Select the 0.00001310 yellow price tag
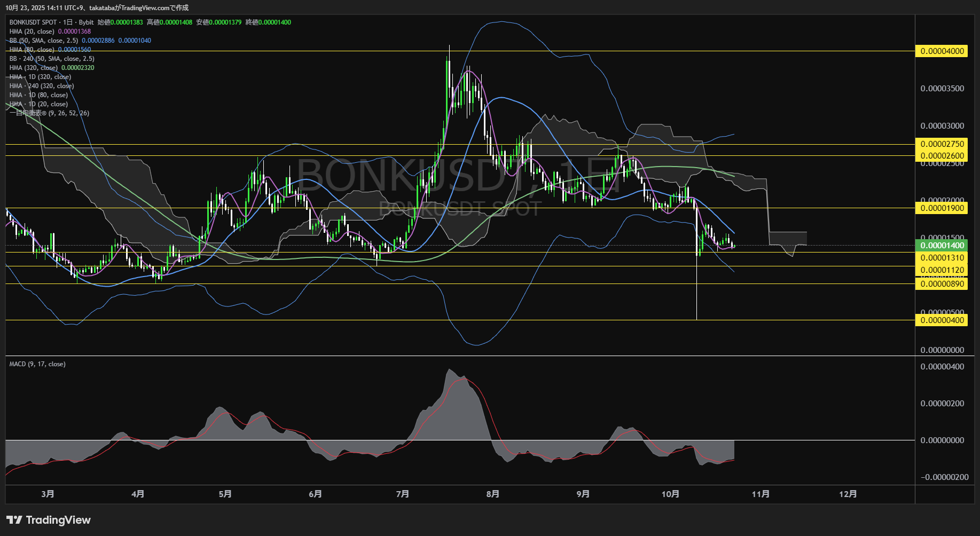 click(942, 258)
